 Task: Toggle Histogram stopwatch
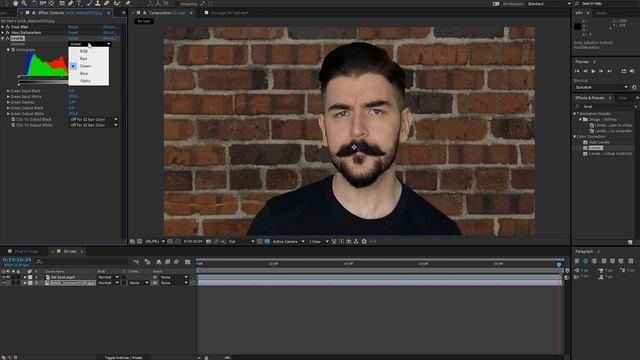click(13, 50)
